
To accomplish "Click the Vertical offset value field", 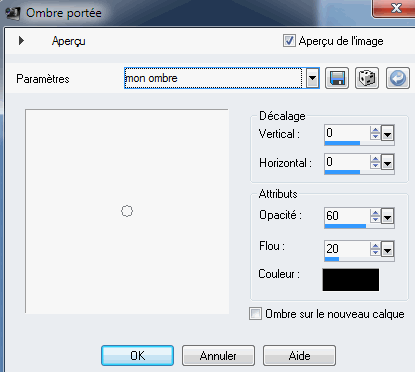I will (x=347, y=133).
